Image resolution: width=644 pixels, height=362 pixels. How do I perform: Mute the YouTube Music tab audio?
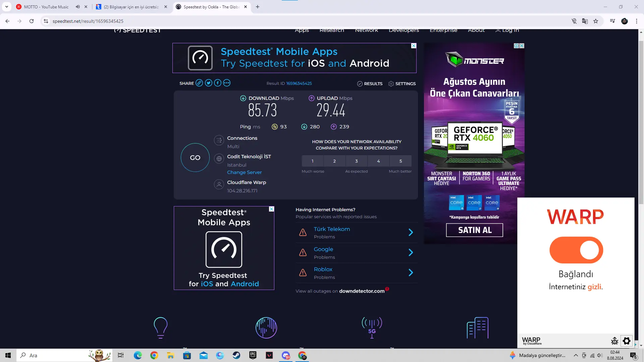coord(78,7)
